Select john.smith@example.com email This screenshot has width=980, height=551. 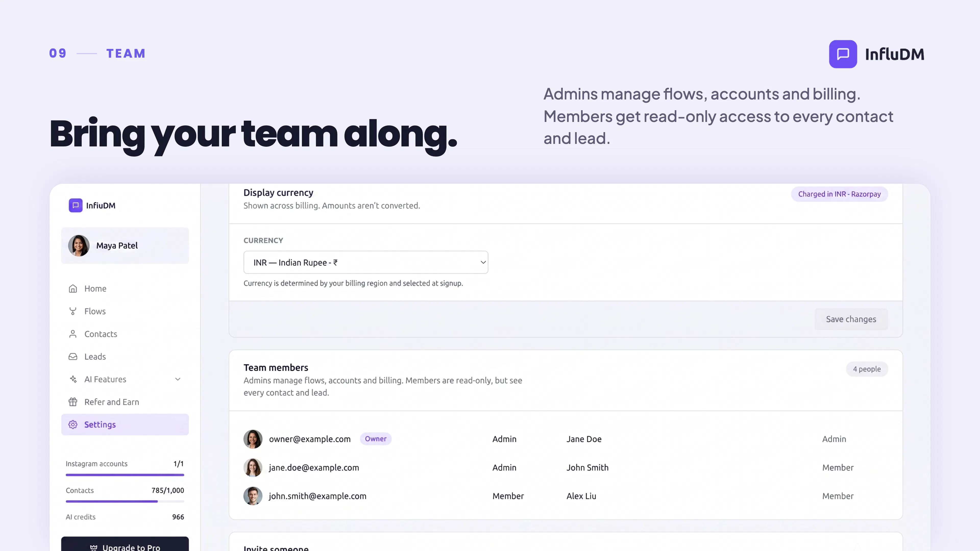[x=318, y=496]
